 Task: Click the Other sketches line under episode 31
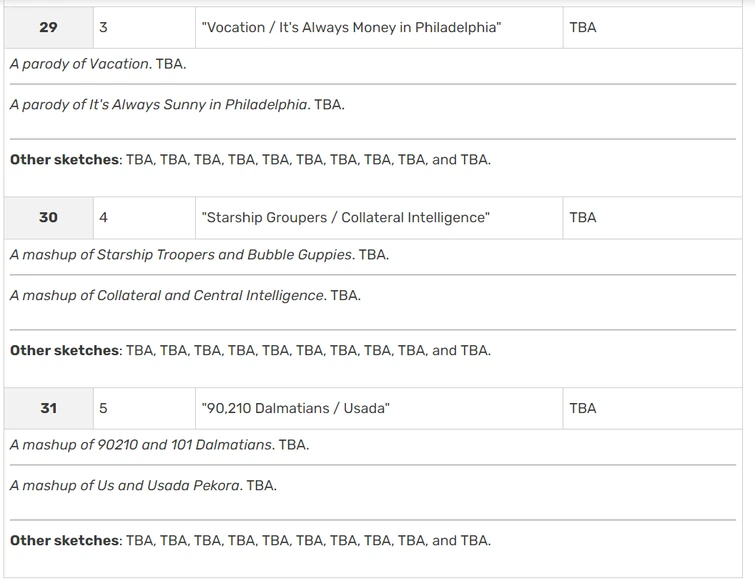tap(250, 541)
